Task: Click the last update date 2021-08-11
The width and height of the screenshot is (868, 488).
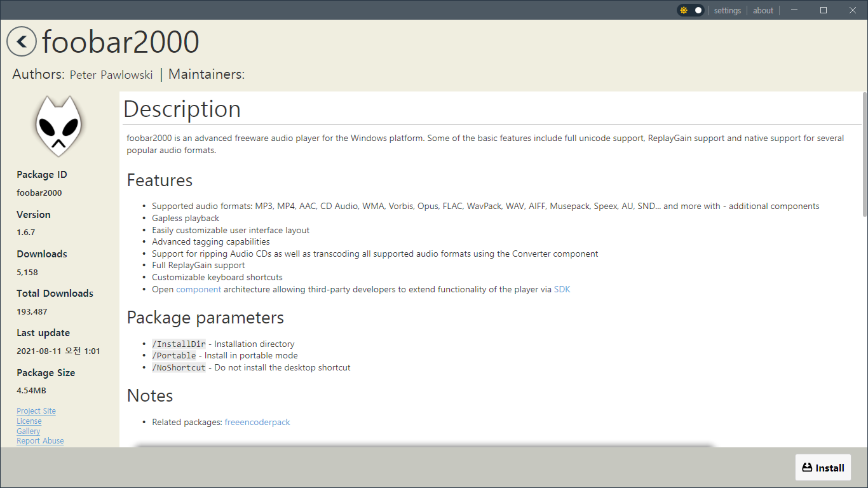Action: pos(58,351)
